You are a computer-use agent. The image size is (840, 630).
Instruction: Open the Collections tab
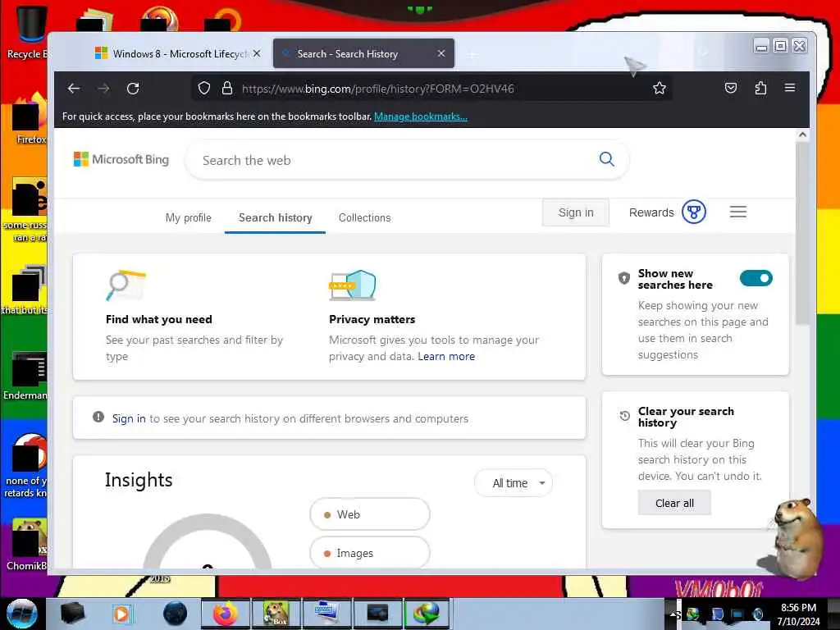(x=365, y=217)
